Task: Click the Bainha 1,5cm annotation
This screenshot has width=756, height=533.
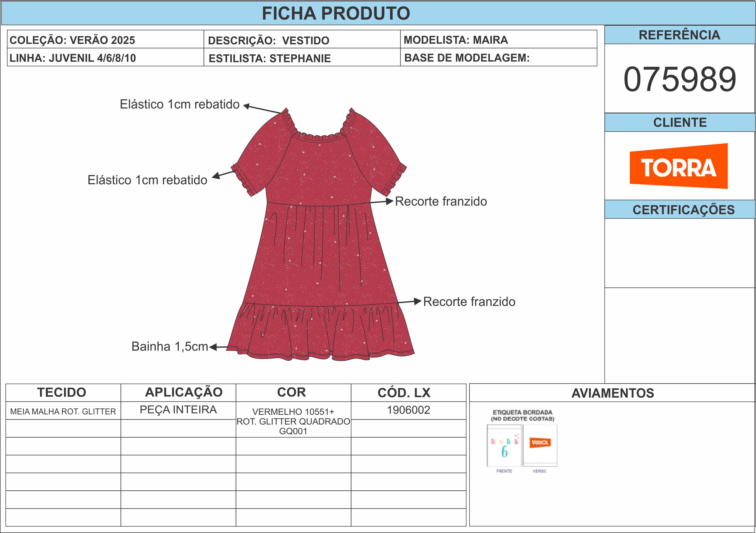Action: tap(170, 347)
